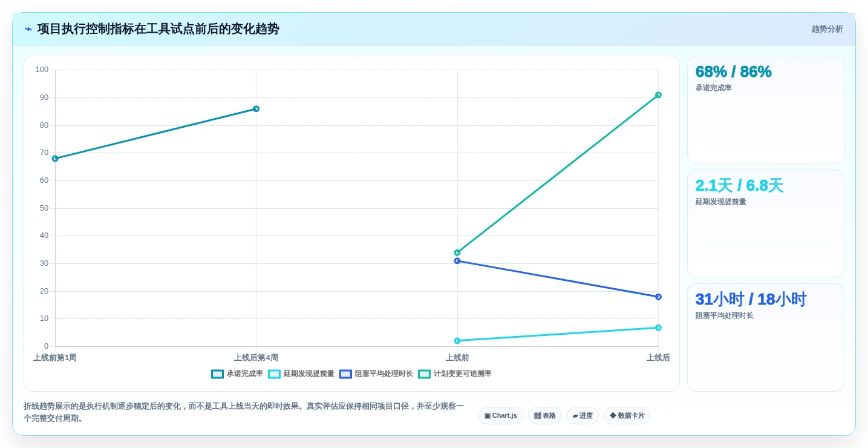Viewport: 868px width, 448px height.
Task: Toggle the 计划变更可追溯率 legend swatch
Action: pyautogui.click(x=424, y=374)
